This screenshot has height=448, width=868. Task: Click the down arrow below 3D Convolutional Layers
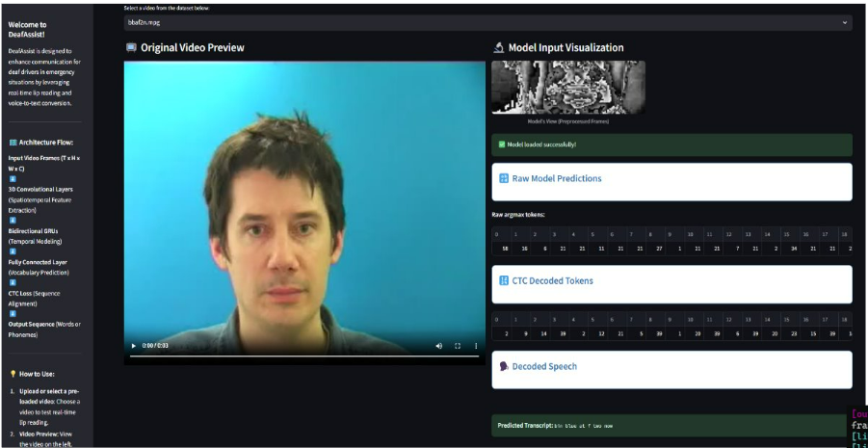pyautogui.click(x=13, y=221)
